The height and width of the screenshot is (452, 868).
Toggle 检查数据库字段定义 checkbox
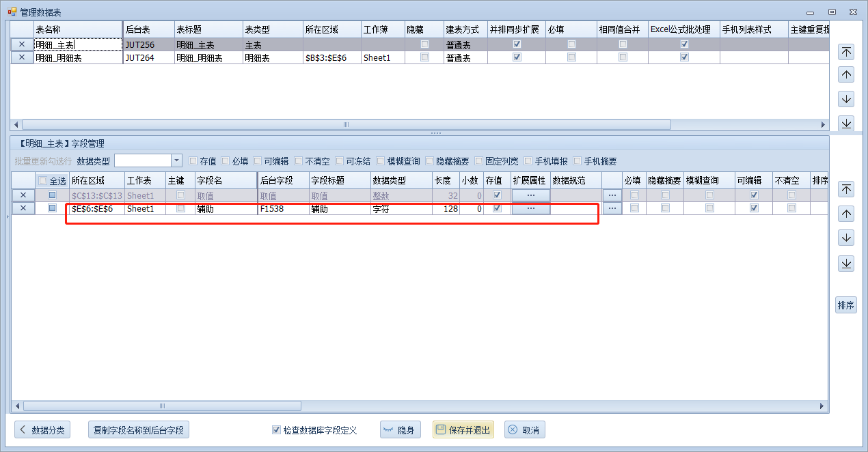(276, 430)
